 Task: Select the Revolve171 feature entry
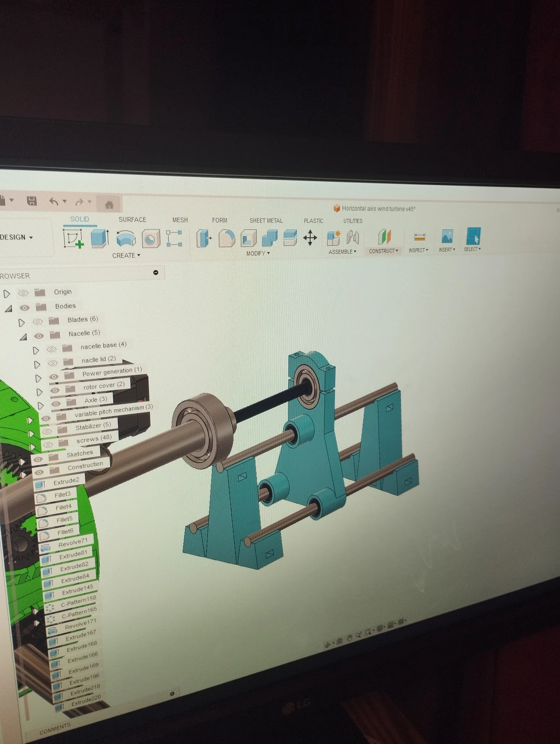[x=80, y=624]
